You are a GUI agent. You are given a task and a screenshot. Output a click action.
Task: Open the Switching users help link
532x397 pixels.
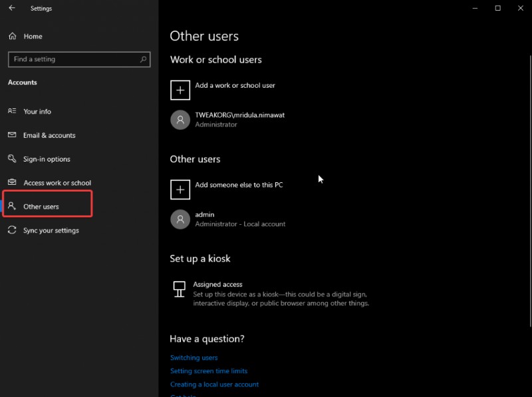point(194,357)
